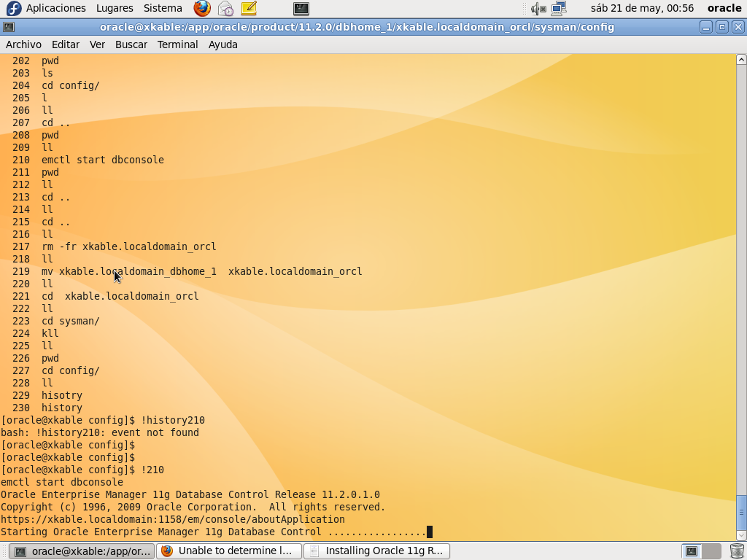Click the history line '230 history'
747x560 pixels.
click(47, 408)
